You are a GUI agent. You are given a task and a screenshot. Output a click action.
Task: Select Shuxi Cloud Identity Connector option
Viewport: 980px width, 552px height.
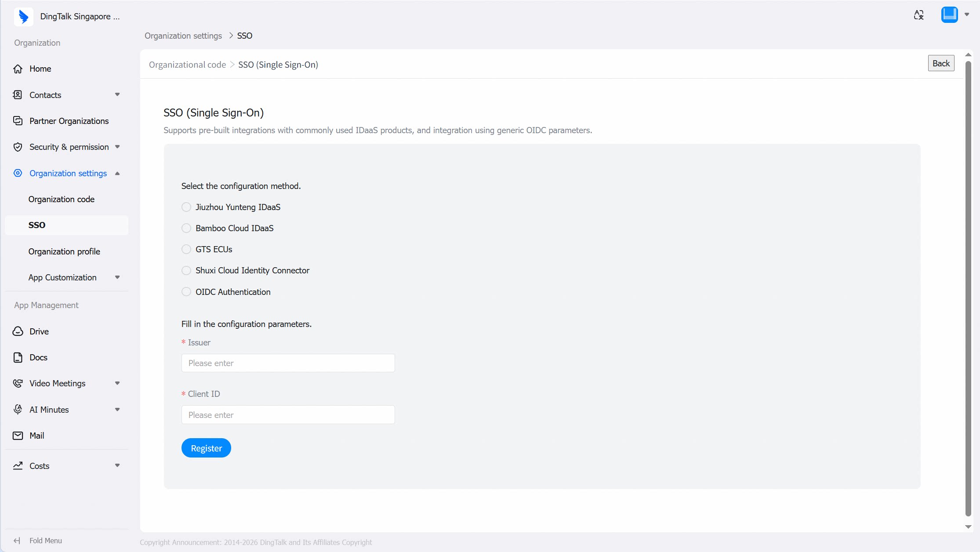click(186, 270)
